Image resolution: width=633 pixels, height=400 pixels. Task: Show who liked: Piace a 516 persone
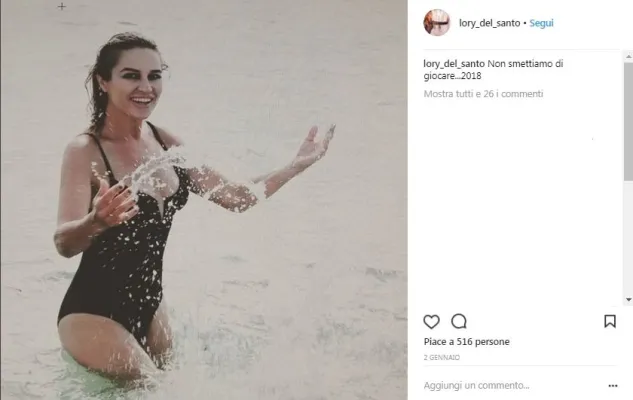point(466,341)
